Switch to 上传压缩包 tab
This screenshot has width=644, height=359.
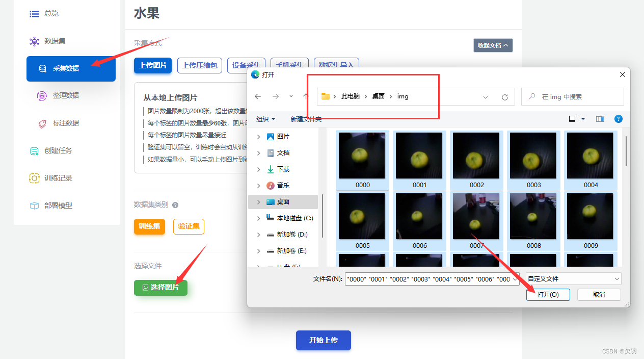(x=200, y=65)
